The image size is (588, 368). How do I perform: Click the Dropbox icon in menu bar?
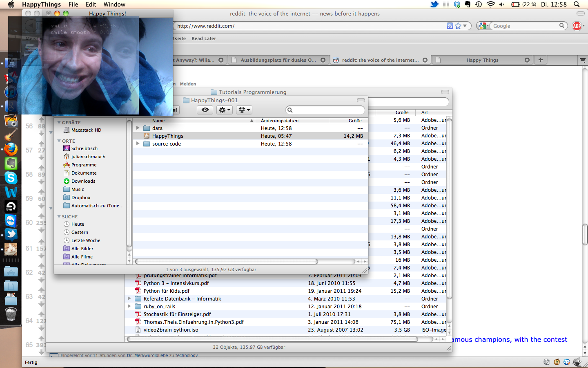click(x=457, y=4)
